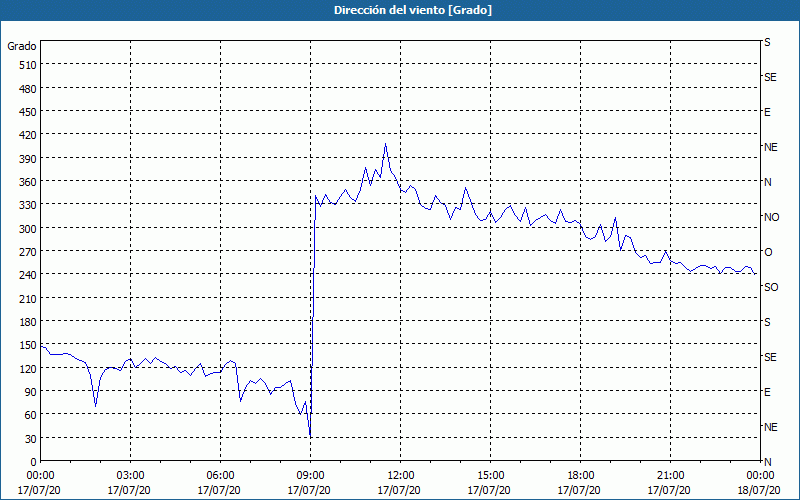This screenshot has height=500, width=800.
Task: Click the 06:00 time label on the x-axis
Action: [220, 476]
